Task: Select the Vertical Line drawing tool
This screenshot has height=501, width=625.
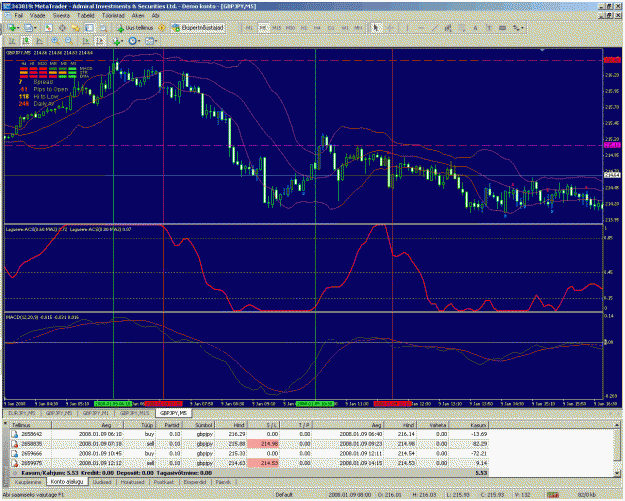Action: click(x=407, y=28)
